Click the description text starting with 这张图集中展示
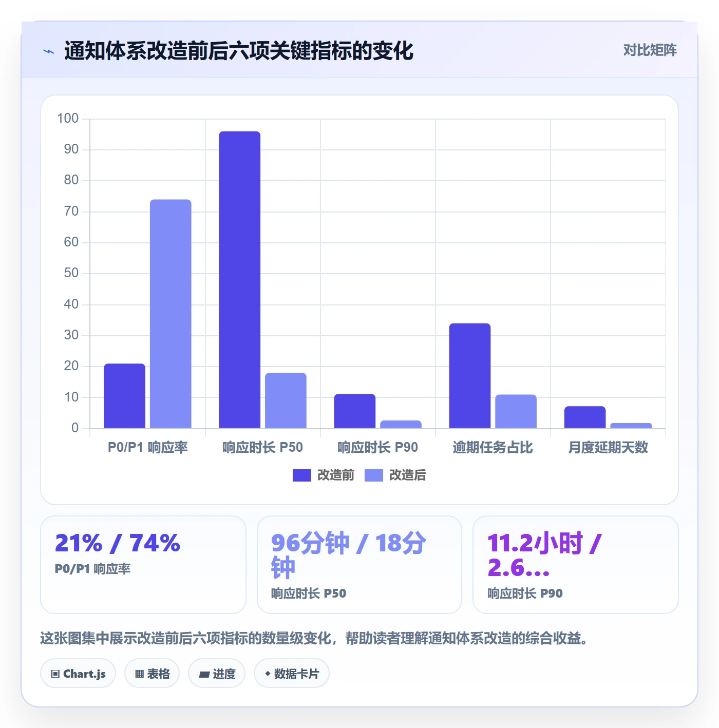Image resolution: width=719 pixels, height=728 pixels. [x=314, y=639]
